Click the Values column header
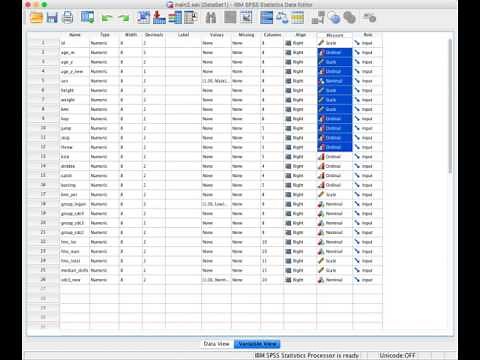 click(x=216, y=35)
